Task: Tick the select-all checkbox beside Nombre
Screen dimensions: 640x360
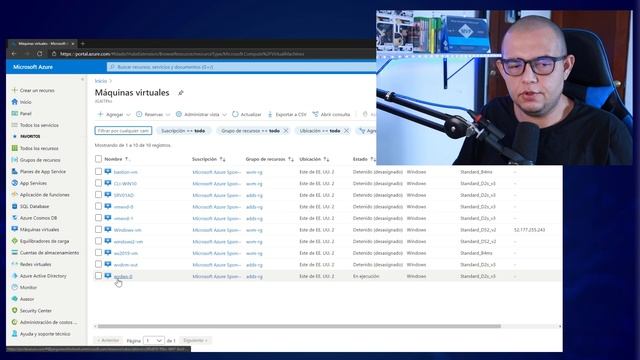Action: (98, 159)
